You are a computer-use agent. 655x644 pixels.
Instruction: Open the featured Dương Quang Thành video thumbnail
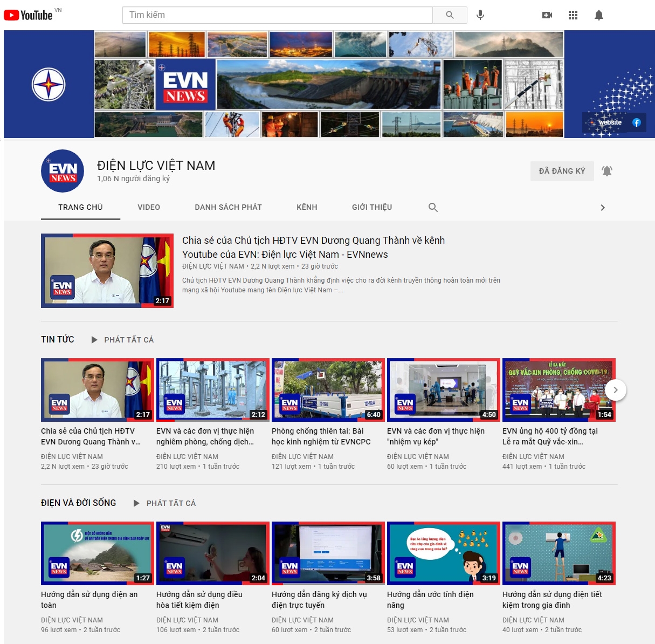point(107,271)
